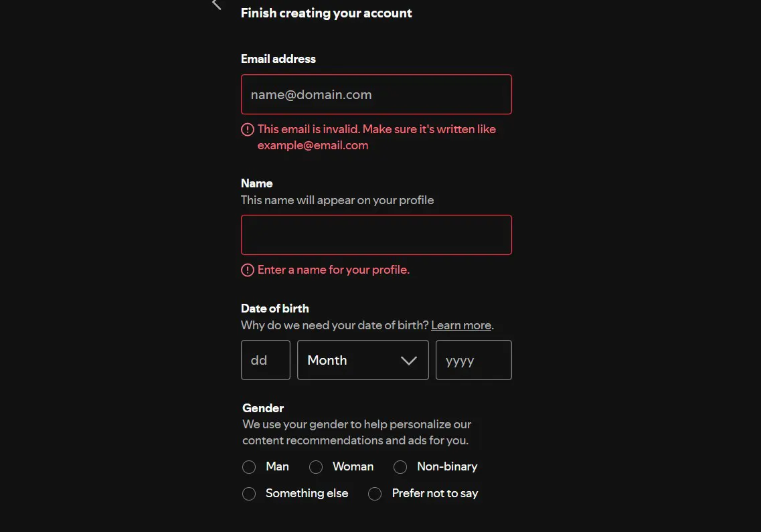This screenshot has width=761, height=532.
Task: Click the Date of birth label
Action: [x=275, y=308]
